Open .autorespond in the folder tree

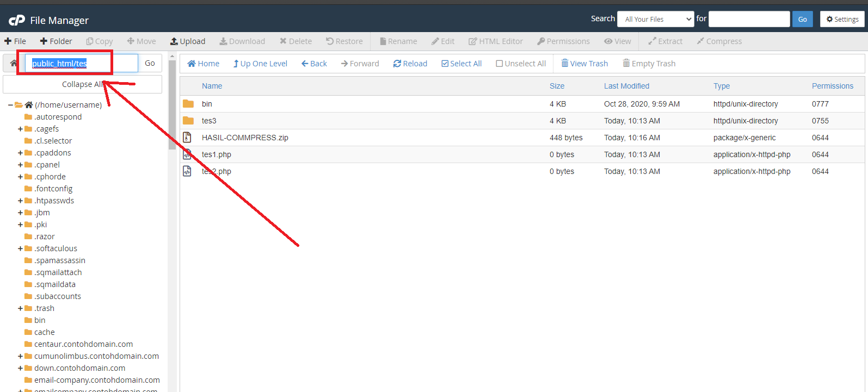pos(58,117)
